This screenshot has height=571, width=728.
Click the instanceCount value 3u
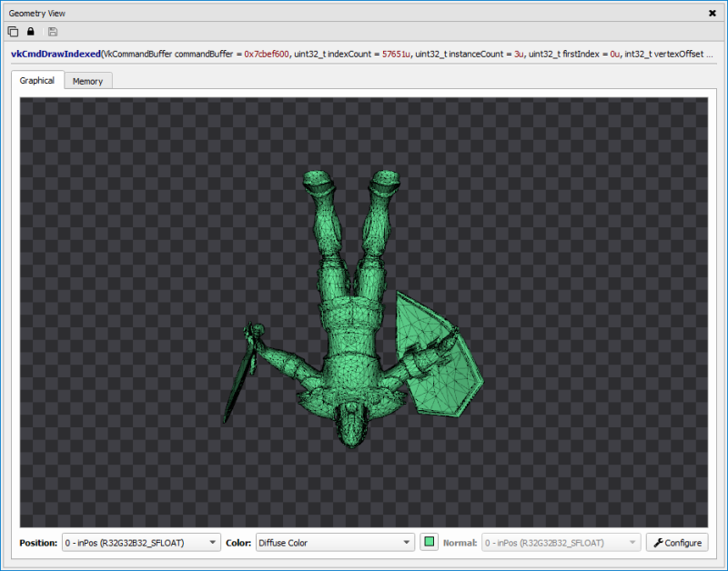[x=519, y=54]
